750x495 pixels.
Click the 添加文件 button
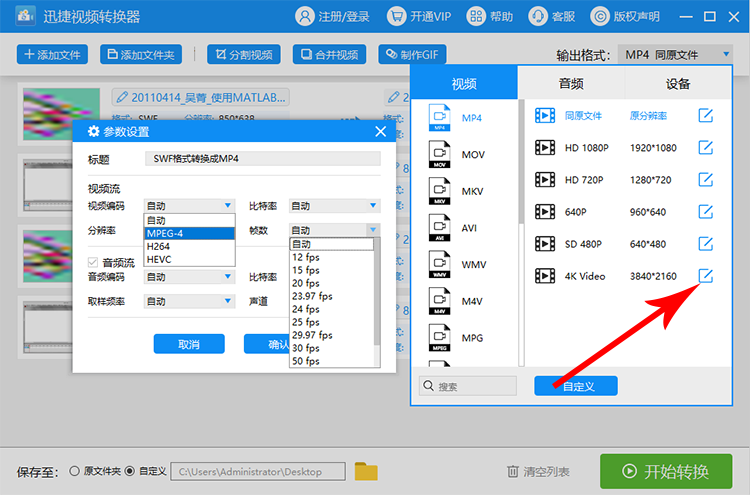[x=52, y=55]
